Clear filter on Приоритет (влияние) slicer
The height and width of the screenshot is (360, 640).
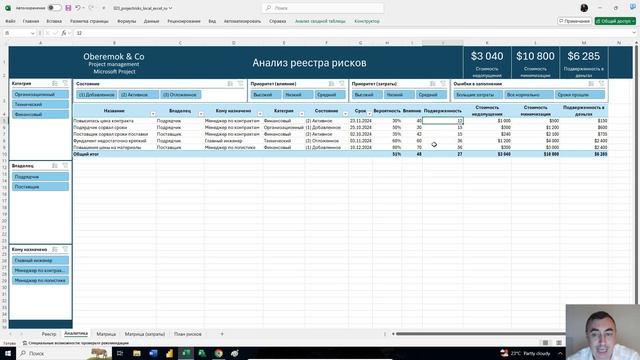342,84
